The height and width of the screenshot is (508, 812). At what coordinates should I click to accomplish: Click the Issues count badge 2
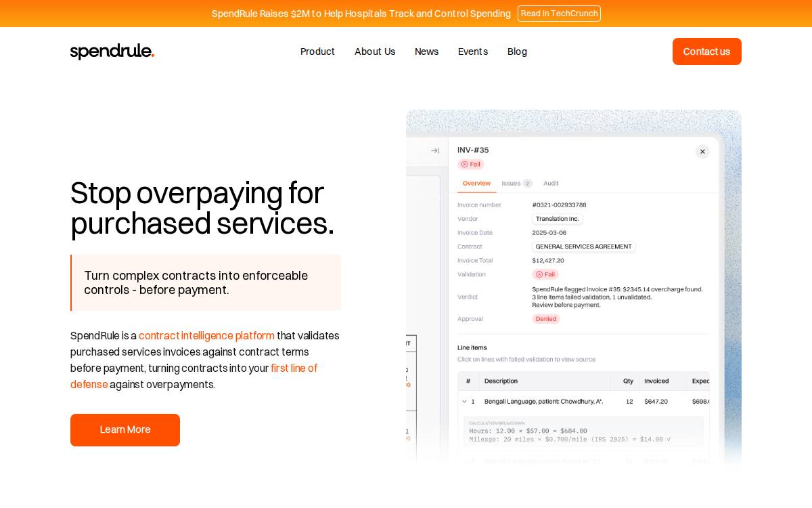pos(528,184)
